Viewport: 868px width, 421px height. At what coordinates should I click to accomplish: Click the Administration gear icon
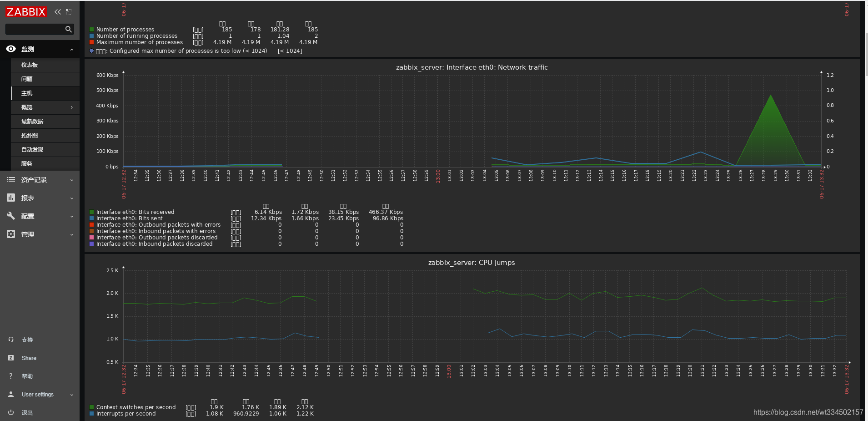pyautogui.click(x=11, y=234)
